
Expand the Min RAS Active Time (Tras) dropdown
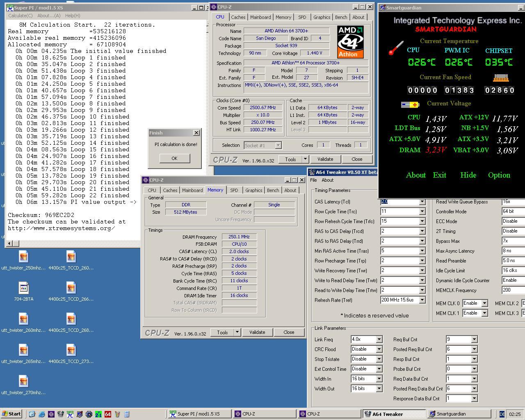[x=422, y=251]
